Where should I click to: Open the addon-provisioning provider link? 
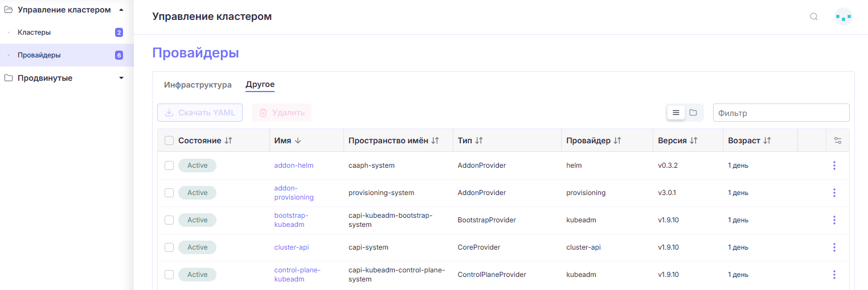click(294, 193)
